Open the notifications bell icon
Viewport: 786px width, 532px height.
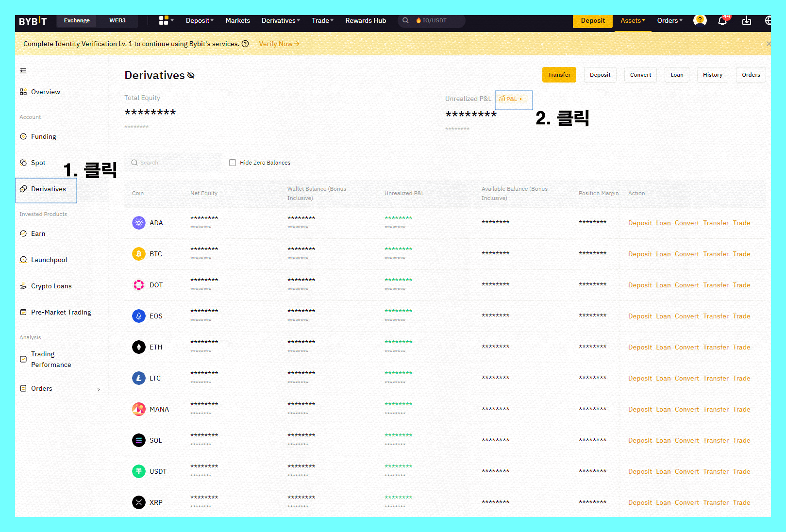(x=722, y=20)
